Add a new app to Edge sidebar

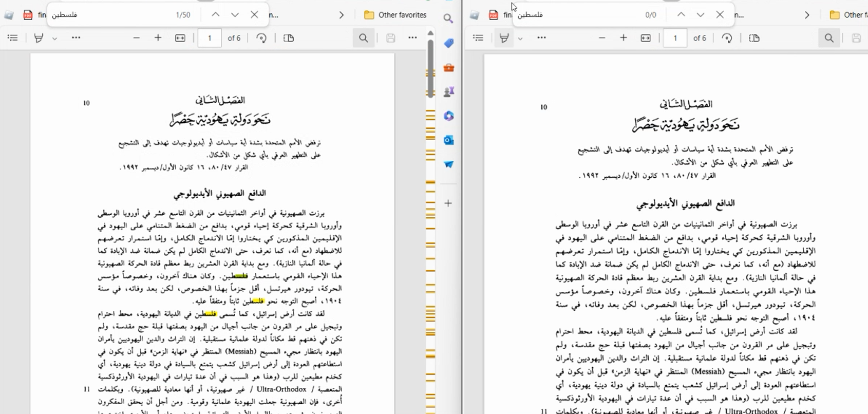[x=448, y=203]
